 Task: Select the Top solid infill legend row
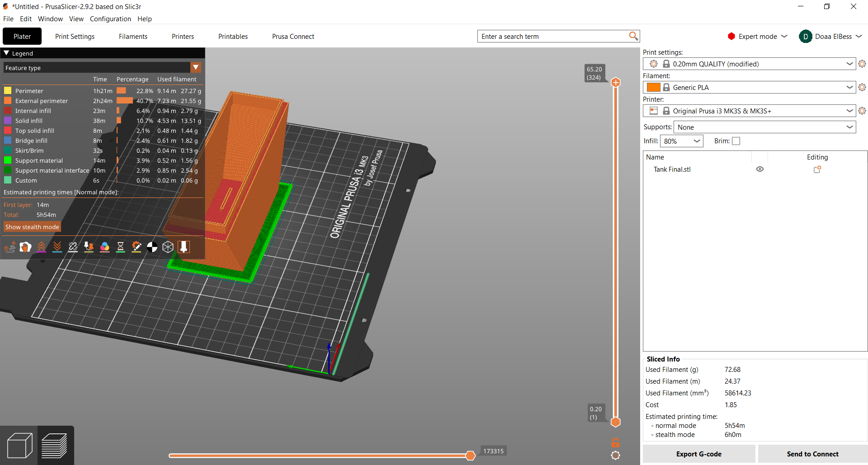tap(102, 131)
